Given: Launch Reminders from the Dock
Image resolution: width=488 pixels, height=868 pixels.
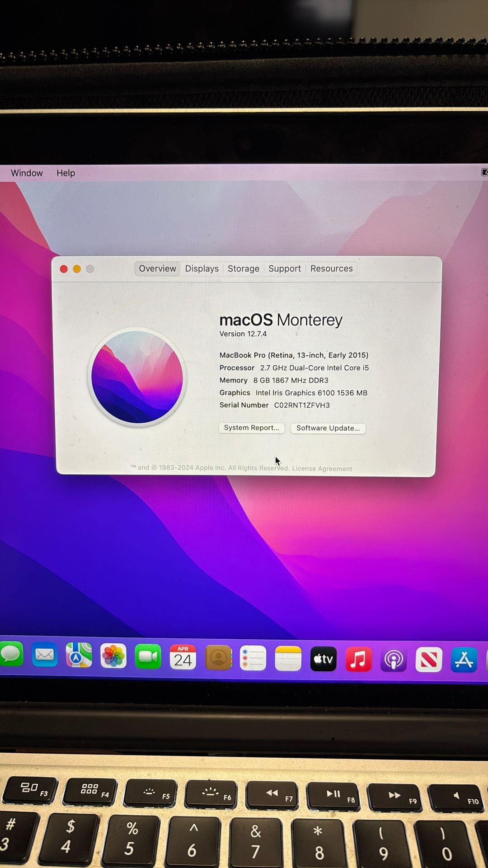Looking at the screenshot, I should 253,658.
